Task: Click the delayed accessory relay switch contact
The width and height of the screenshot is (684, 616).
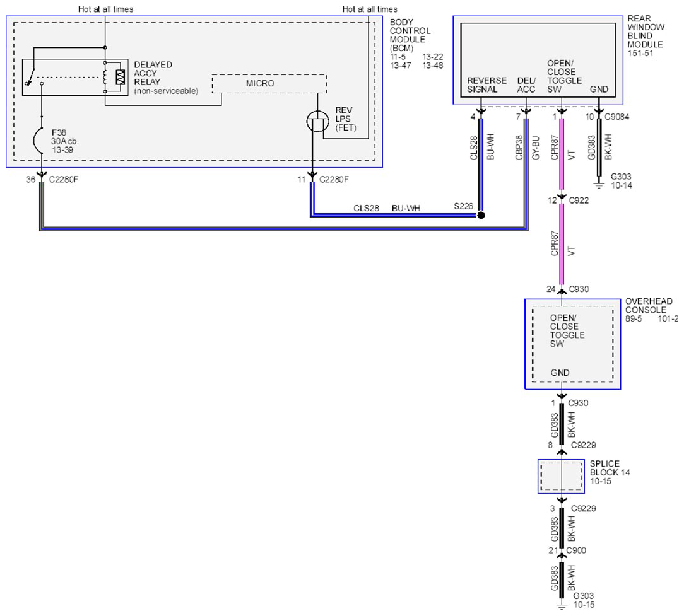Action: tap(30, 77)
